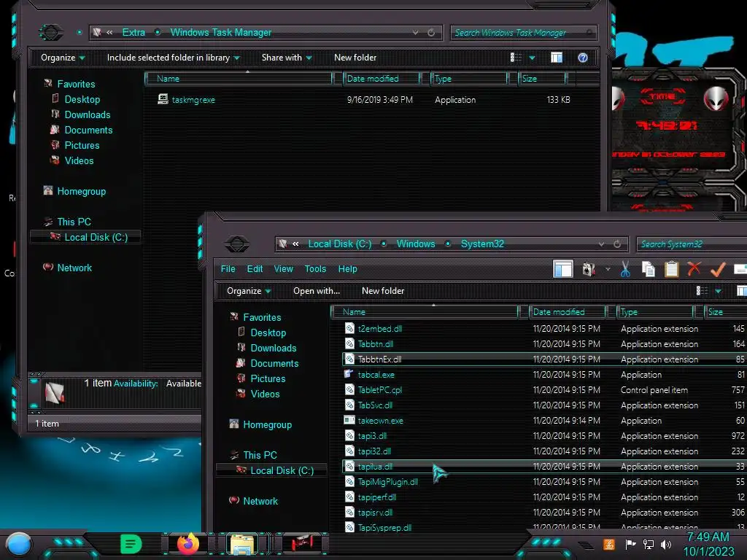
Task: Open Firefox from the taskbar
Action: point(188,543)
